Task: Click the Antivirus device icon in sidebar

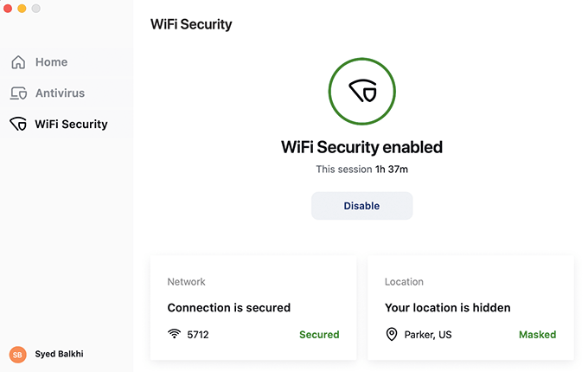Action: 18,93
